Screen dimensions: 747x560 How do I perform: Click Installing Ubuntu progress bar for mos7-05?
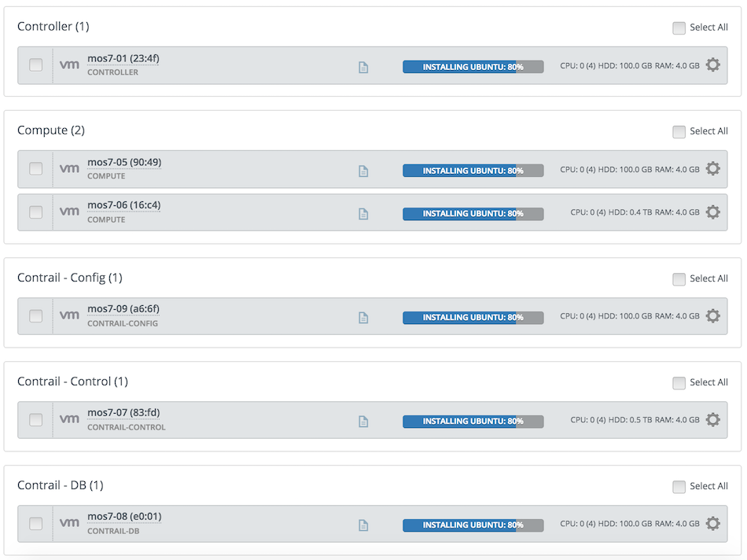pyautogui.click(x=473, y=171)
